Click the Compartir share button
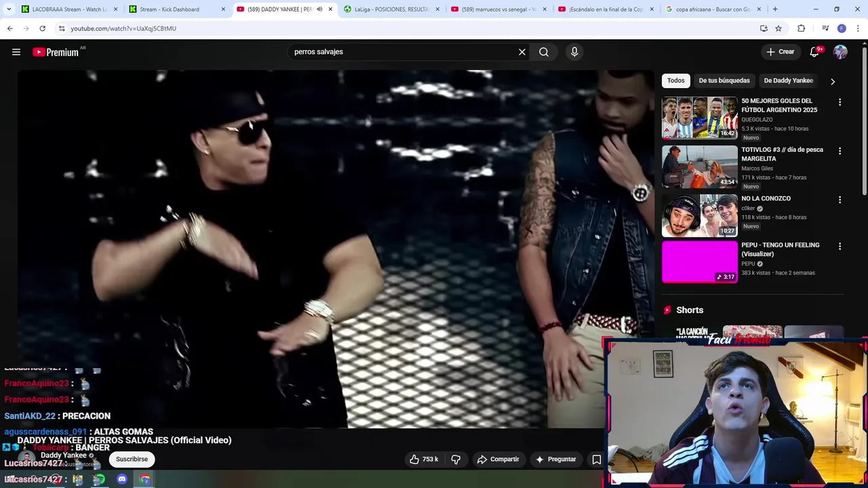Screen dimensions: 868x488 pyautogui.click(x=498, y=460)
